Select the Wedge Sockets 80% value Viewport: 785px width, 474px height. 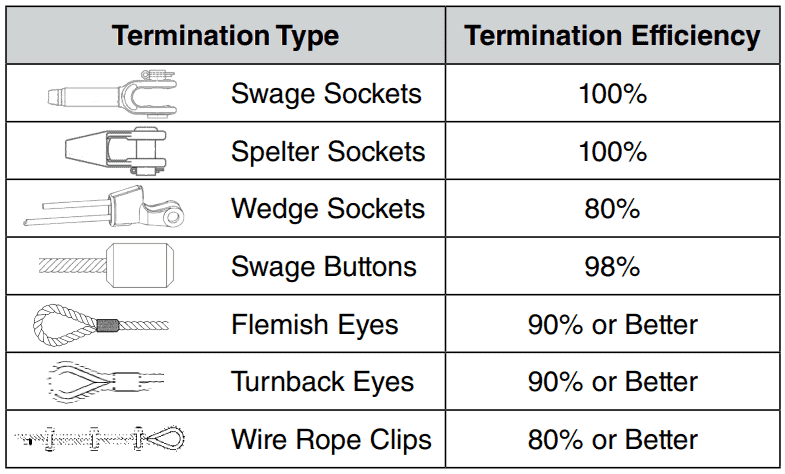[x=612, y=209]
